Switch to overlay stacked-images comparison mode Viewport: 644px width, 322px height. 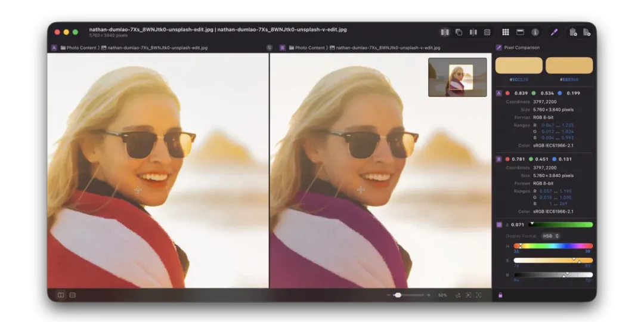459,32
